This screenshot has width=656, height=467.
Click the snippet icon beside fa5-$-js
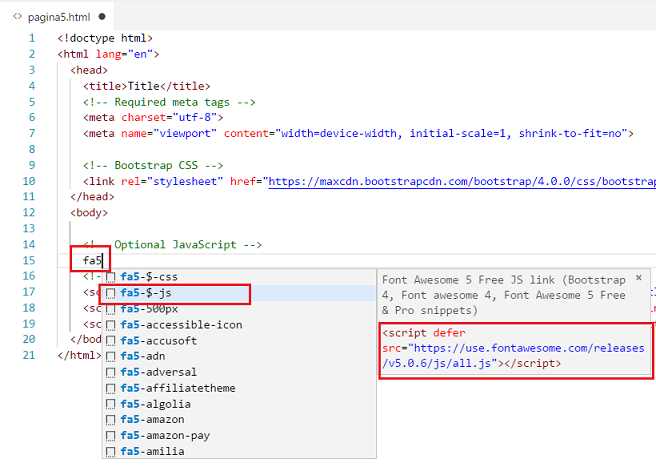click(x=110, y=293)
